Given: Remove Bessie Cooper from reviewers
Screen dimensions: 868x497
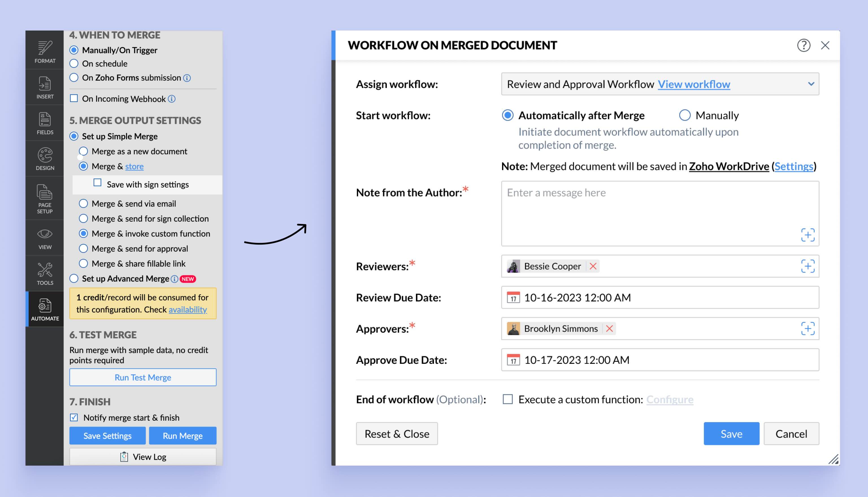Looking at the screenshot, I should [x=593, y=266].
